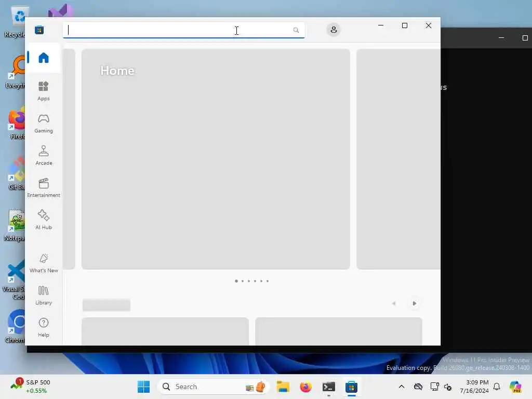Open the Arcade section

[44, 156]
